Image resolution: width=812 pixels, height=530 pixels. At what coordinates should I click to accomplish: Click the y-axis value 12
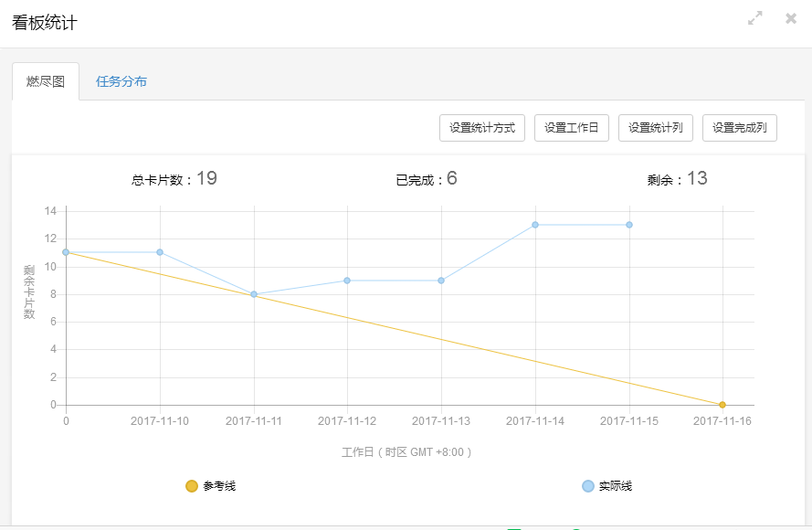tap(50, 238)
